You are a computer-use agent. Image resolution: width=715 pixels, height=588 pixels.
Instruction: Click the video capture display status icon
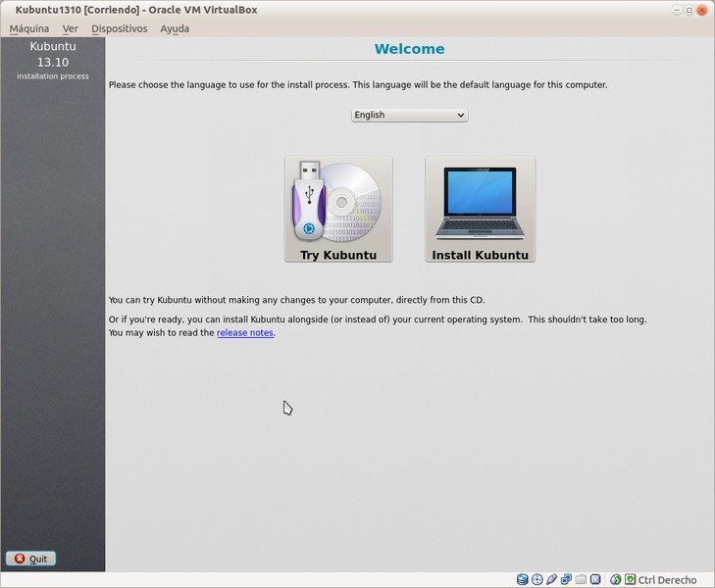coord(595,579)
